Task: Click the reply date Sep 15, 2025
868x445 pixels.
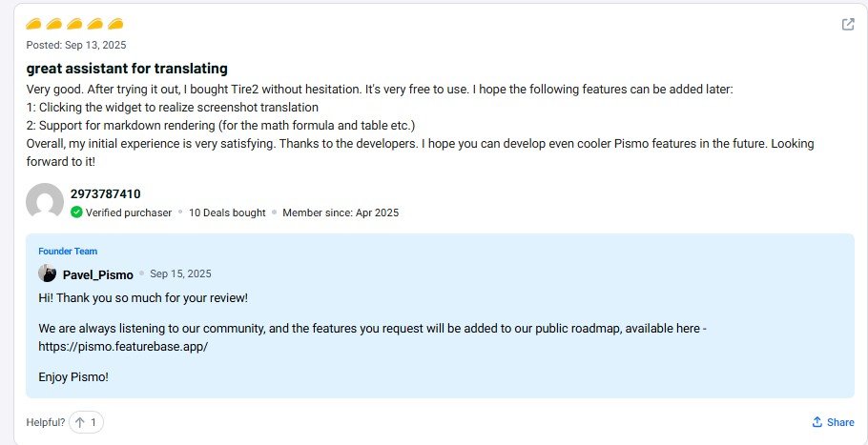Action: click(180, 273)
